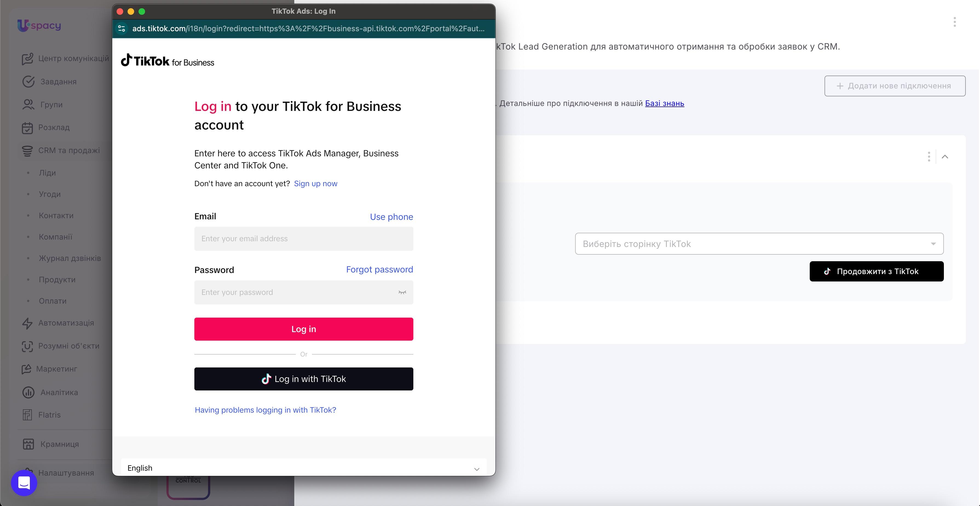Open the Завдання tasks icon in the sidebar
This screenshot has height=506, width=980.
point(28,81)
